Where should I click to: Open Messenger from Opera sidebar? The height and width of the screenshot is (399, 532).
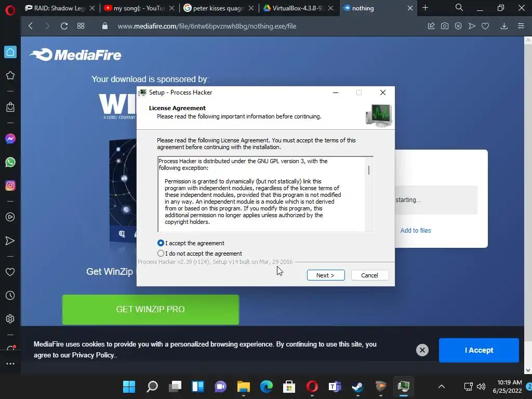[10, 139]
